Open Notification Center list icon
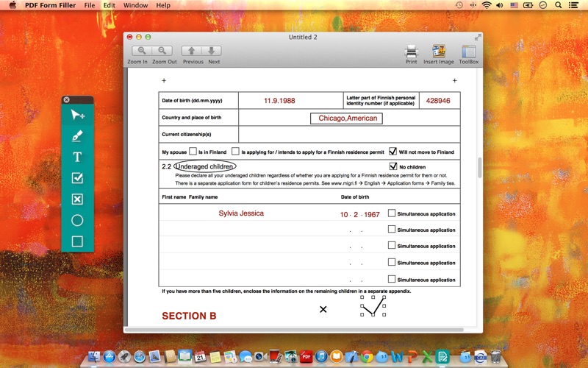The width and height of the screenshot is (588, 368). pyautogui.click(x=573, y=5)
